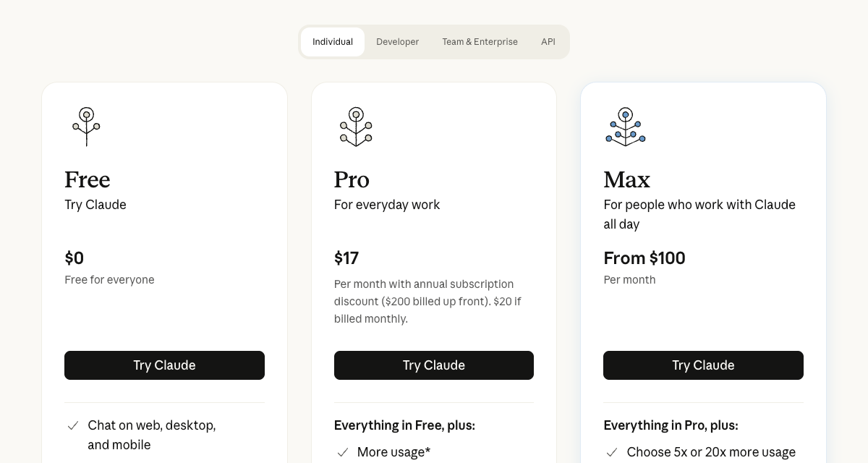This screenshot has height=463, width=868.
Task: Switch to the API tab
Action: click(x=548, y=42)
